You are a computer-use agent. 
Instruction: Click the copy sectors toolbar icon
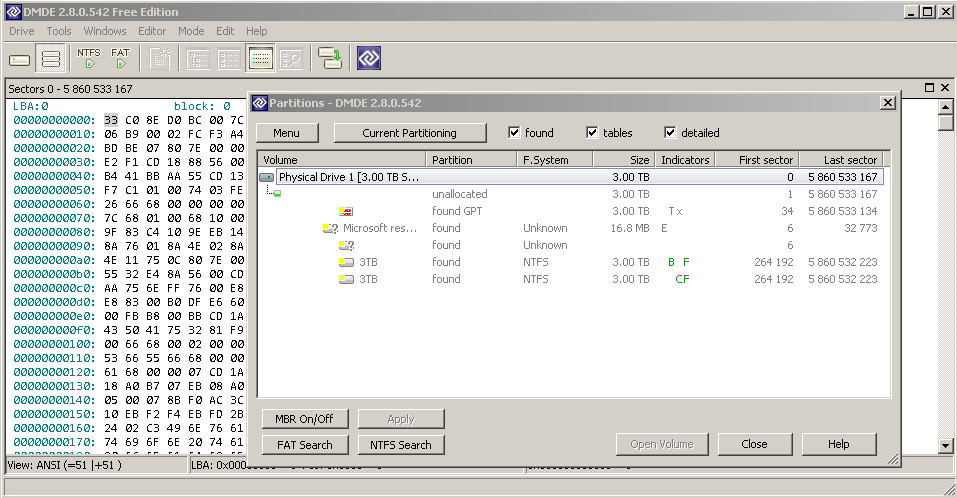click(x=330, y=59)
